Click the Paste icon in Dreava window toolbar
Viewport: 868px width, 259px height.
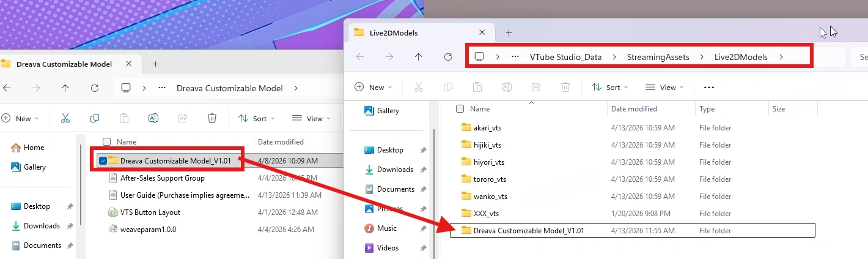pos(124,119)
